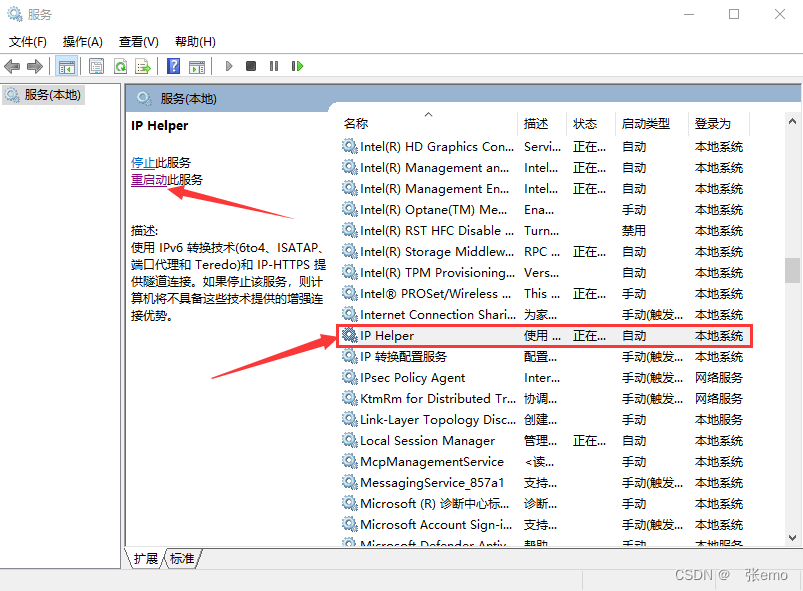Select the Intel(R) Management an... service name
The image size is (803, 591).
pyautogui.click(x=434, y=167)
